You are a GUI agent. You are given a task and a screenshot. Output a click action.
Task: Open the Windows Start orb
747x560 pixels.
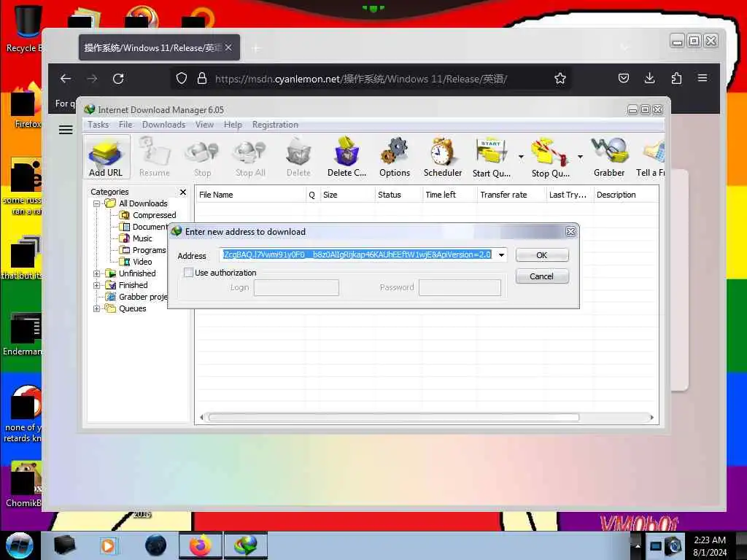(x=19, y=545)
